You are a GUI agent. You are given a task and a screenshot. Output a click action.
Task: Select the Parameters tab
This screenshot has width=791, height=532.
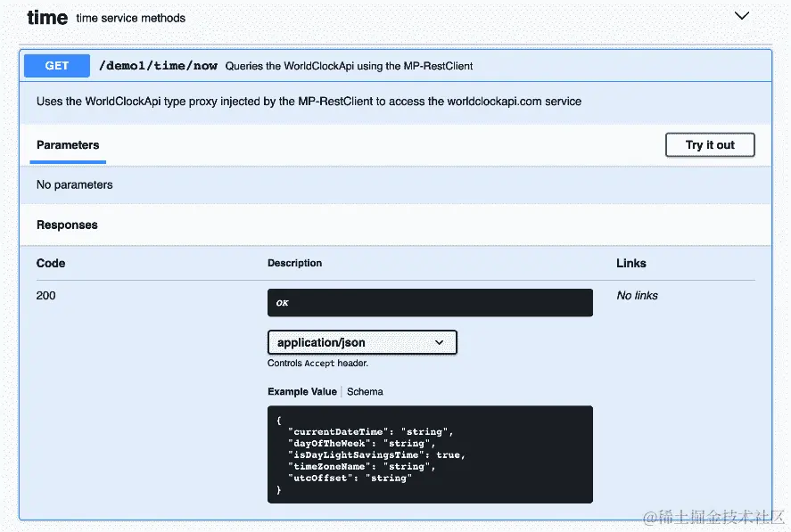[68, 145]
